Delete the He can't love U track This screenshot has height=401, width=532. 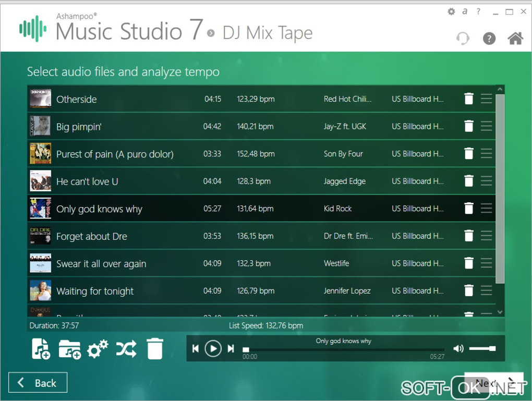click(x=468, y=181)
